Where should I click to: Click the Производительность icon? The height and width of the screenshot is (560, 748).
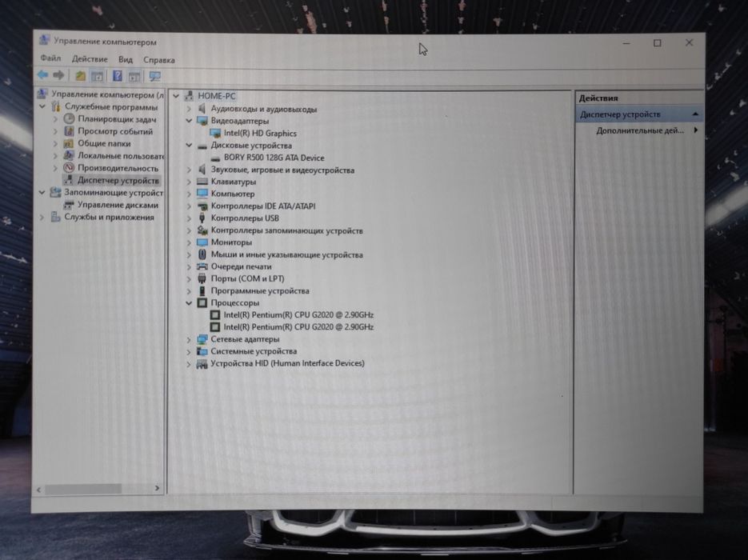click(69, 168)
